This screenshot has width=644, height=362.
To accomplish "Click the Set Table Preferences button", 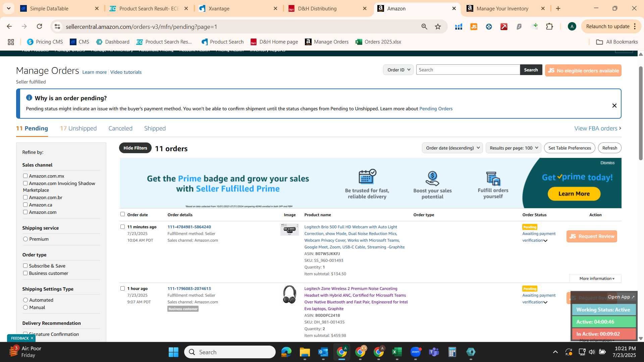I will point(570,148).
